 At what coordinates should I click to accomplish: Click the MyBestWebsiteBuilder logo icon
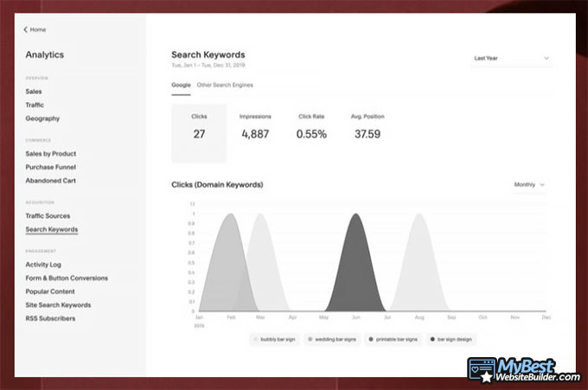pyautogui.click(x=481, y=370)
